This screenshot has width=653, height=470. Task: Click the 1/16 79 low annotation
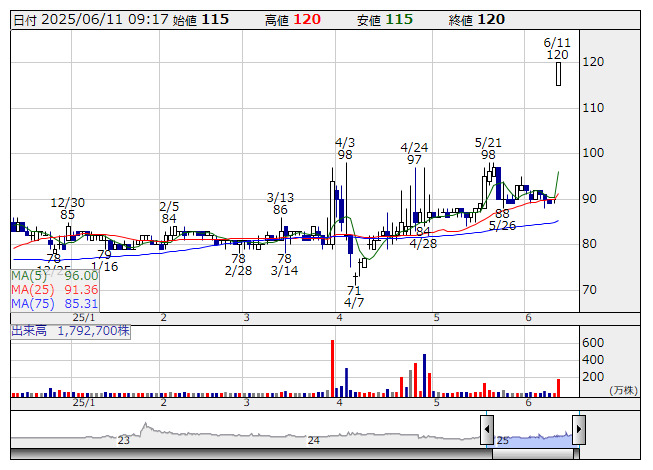[x=104, y=260]
